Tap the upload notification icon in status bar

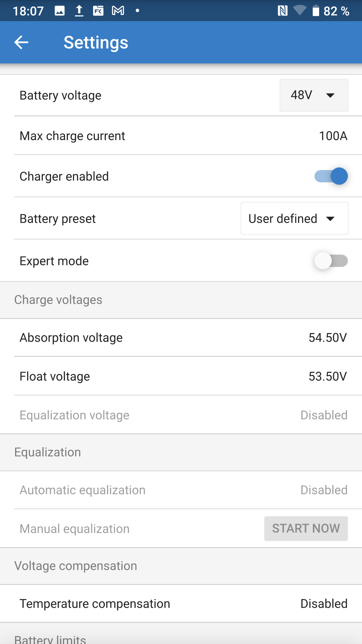tap(79, 11)
